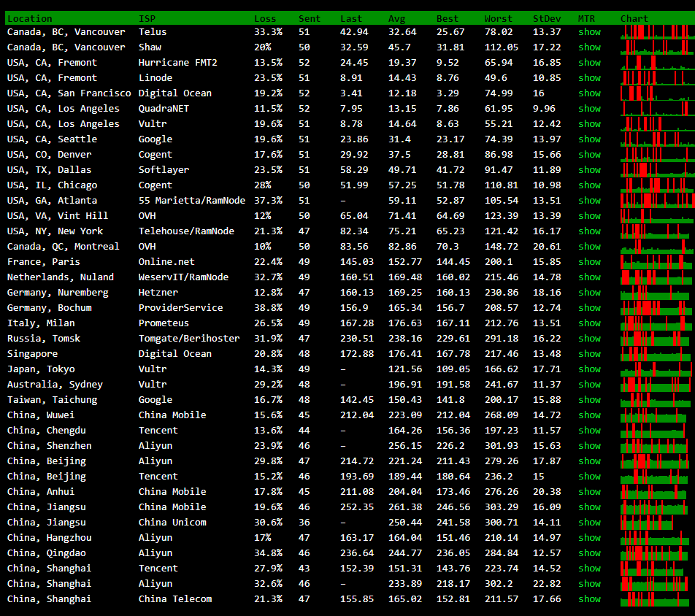The height and width of the screenshot is (616, 695).
Task: Click the StDev column header
Action: (x=547, y=18)
